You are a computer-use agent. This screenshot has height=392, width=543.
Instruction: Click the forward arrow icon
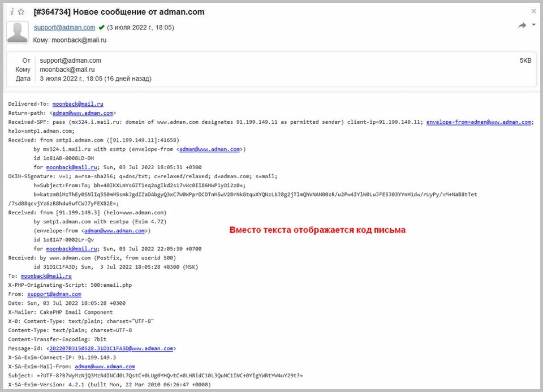(522, 25)
